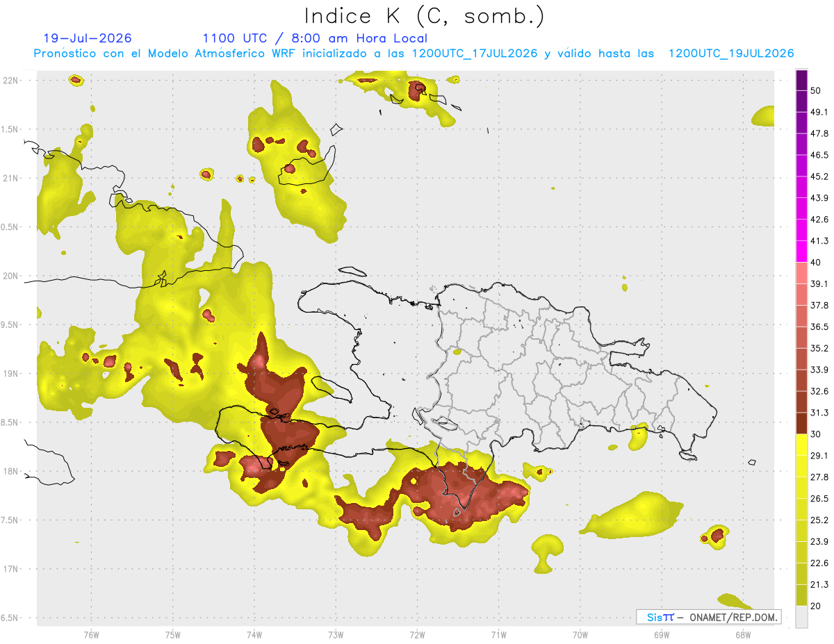This screenshot has height=644, width=834.
Task: Click the '20N' latitude label
Action: [x=10, y=276]
